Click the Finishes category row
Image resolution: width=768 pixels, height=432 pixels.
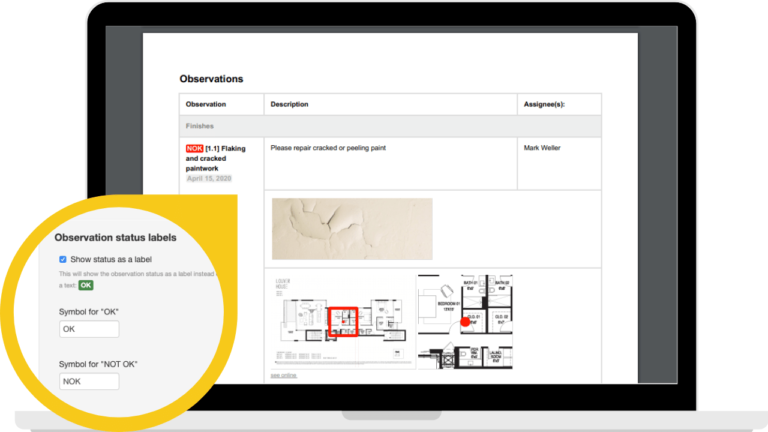tap(390, 126)
